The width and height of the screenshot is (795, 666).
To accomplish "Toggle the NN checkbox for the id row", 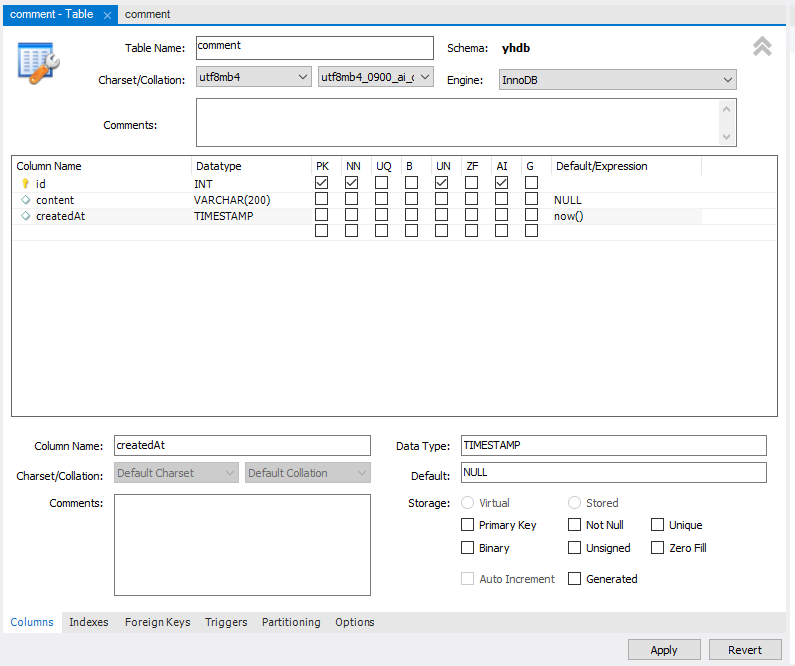I will coord(351,182).
